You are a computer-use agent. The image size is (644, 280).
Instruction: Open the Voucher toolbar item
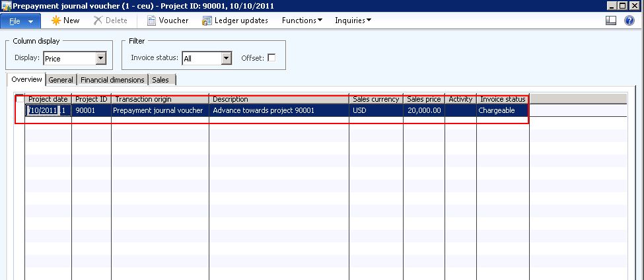152,20
